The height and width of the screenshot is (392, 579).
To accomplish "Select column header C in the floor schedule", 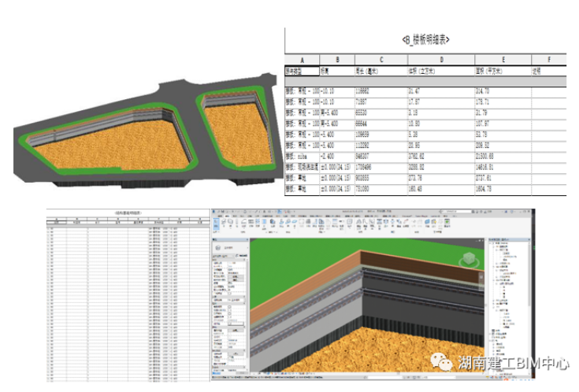I will [381, 60].
